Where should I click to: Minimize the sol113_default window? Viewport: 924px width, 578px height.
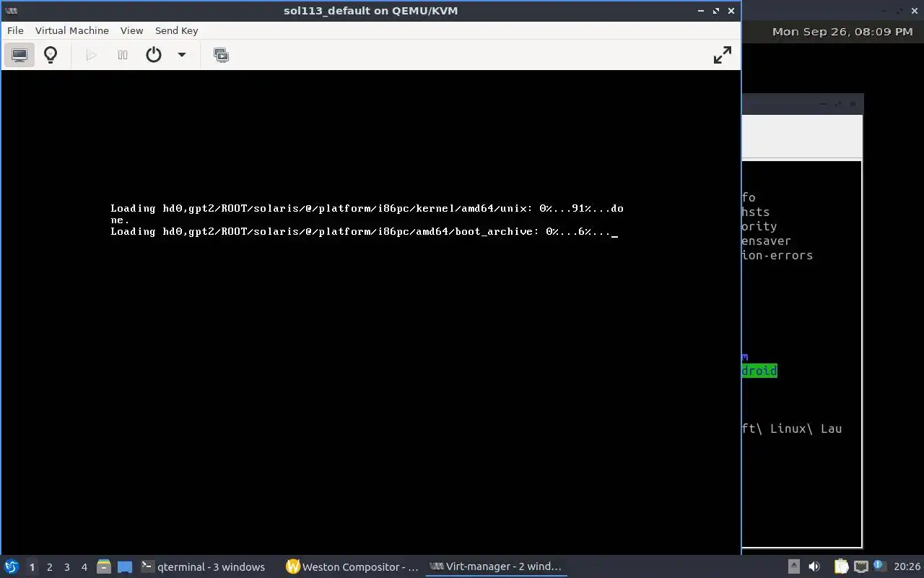pos(701,11)
